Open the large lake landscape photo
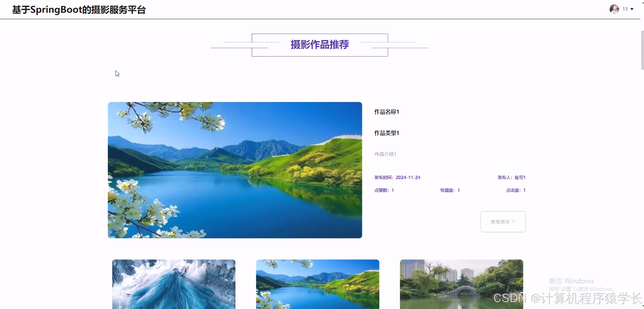 (234, 170)
